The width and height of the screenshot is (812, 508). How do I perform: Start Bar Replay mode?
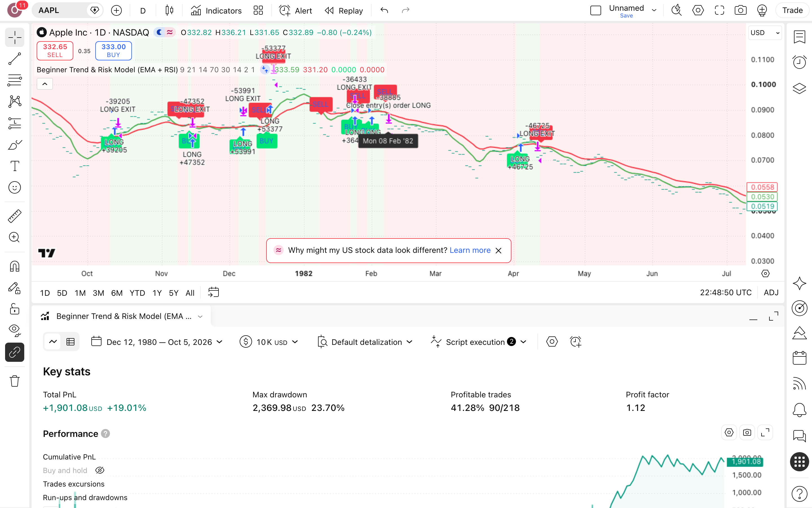pos(344,10)
